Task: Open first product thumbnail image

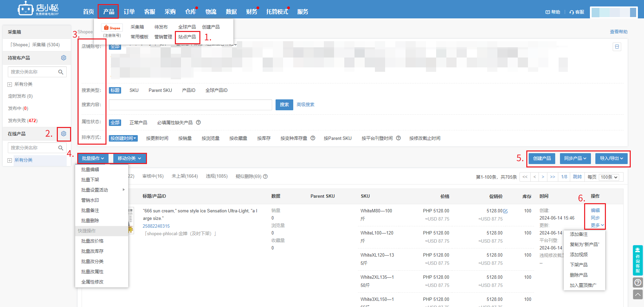Action: click(x=131, y=221)
